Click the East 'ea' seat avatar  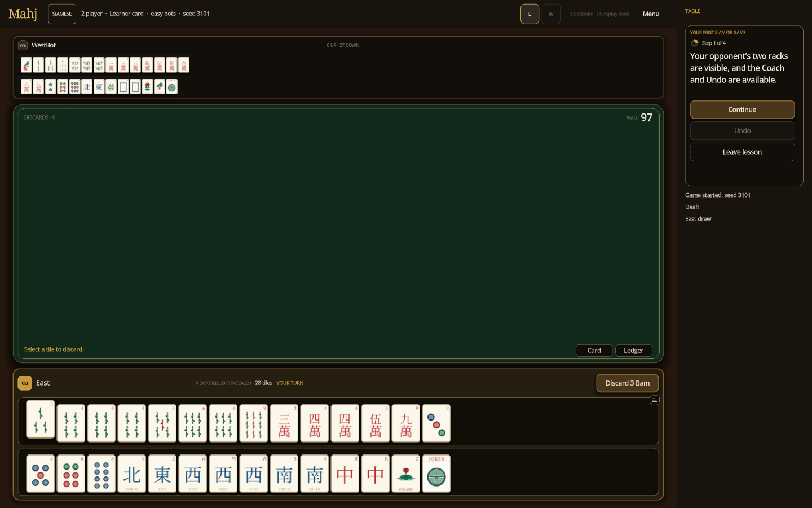pos(25,383)
